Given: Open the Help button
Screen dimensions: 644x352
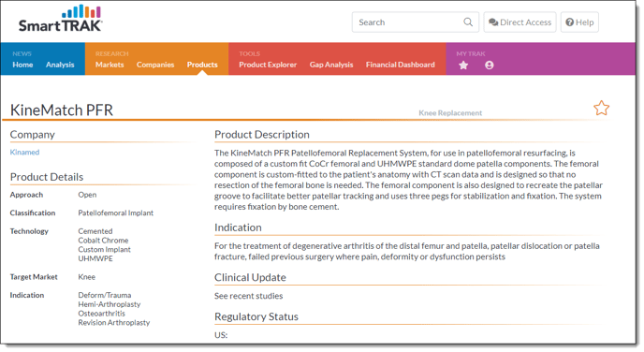Looking at the screenshot, I should tap(579, 22).
